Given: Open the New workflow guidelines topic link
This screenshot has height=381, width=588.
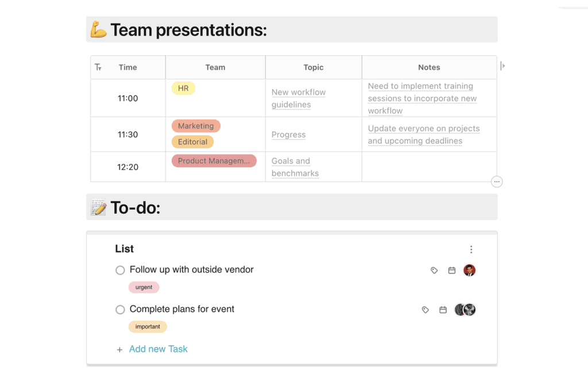Looking at the screenshot, I should coord(299,98).
